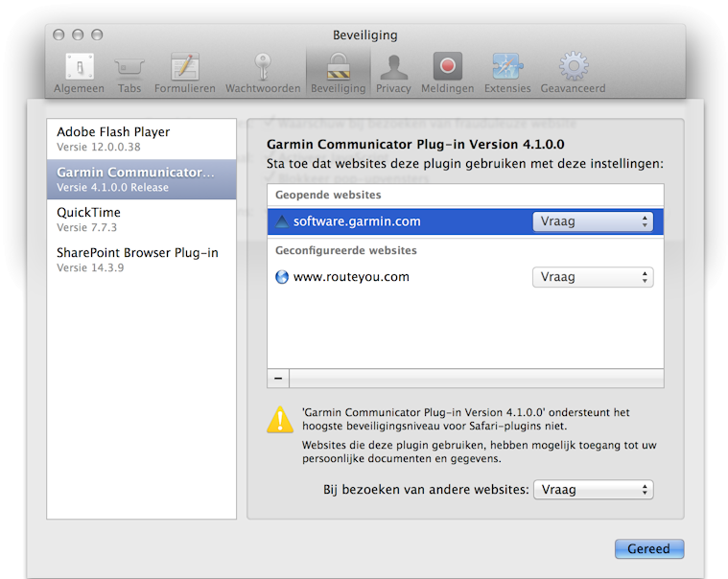The width and height of the screenshot is (728, 579).
Task: Open the Tabs preferences pane
Action: click(x=129, y=73)
